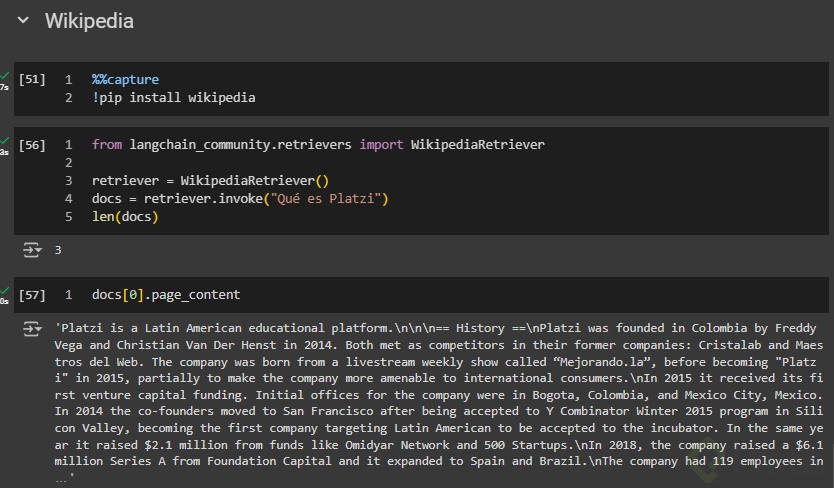The image size is (834, 488).
Task: Place cursor in the %%capture line
Action: click(x=125, y=79)
